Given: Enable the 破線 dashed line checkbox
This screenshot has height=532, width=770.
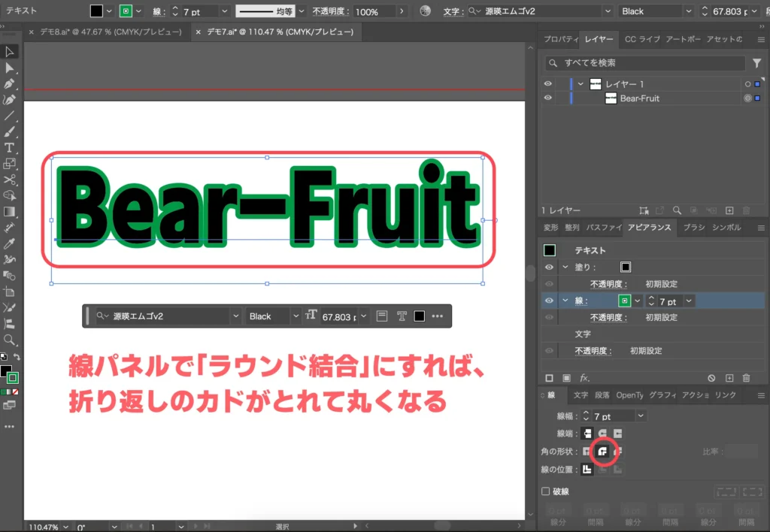Looking at the screenshot, I should [x=547, y=491].
